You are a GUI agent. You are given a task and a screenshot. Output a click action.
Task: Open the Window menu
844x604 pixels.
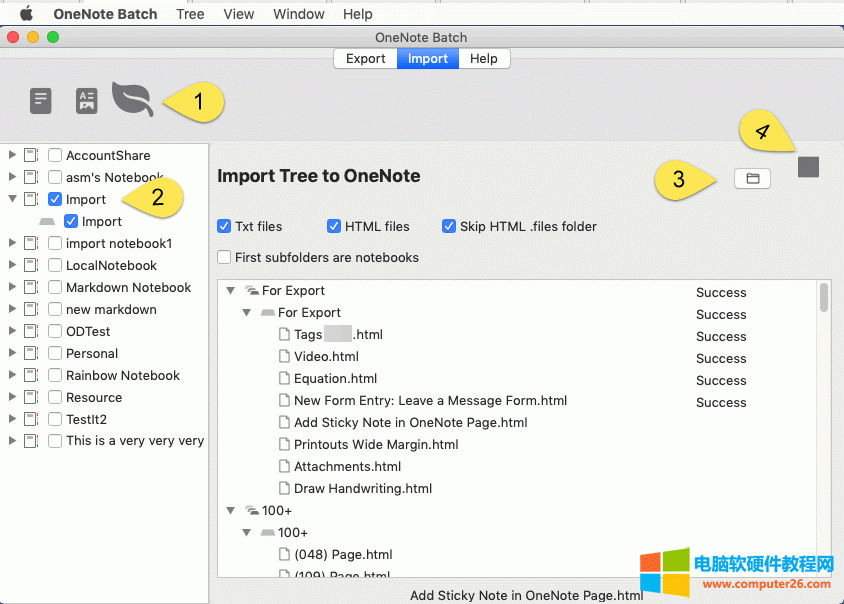tap(298, 13)
